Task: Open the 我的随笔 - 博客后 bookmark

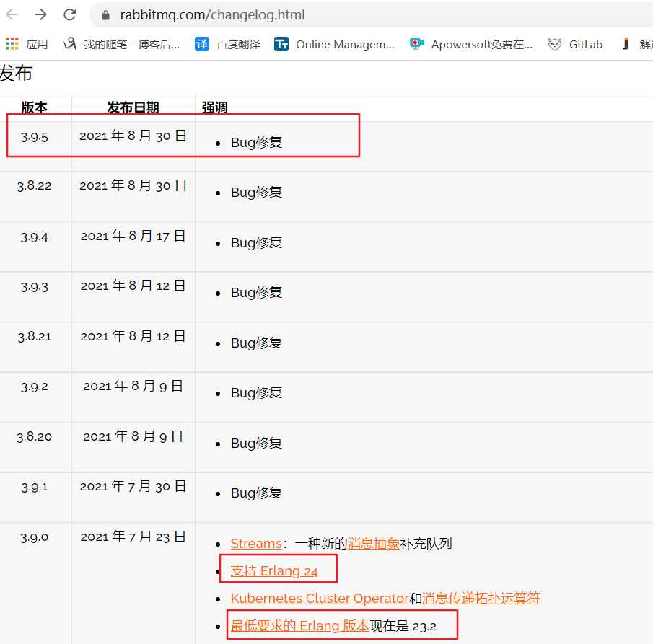Action: (x=122, y=44)
